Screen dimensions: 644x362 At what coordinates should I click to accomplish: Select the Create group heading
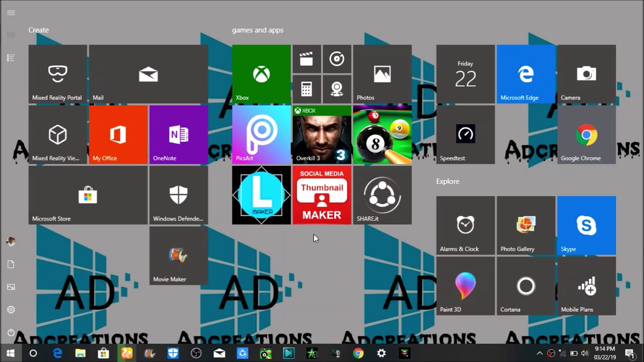click(39, 30)
